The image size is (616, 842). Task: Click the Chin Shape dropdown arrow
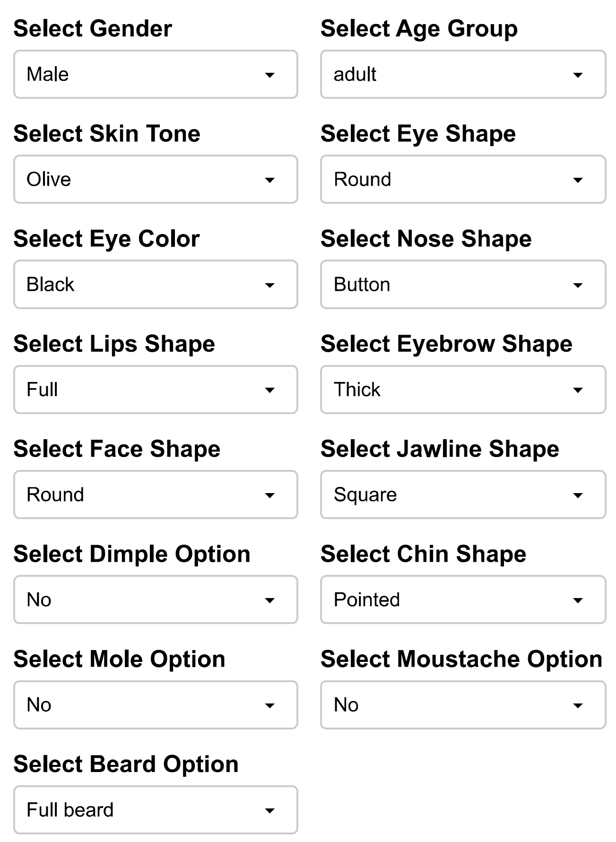(x=577, y=600)
